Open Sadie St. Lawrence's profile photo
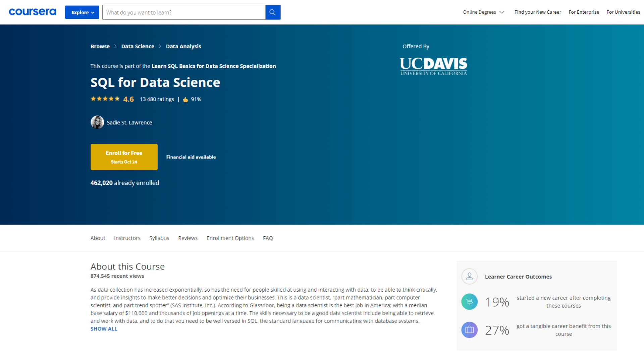644x362 pixels. point(97,122)
